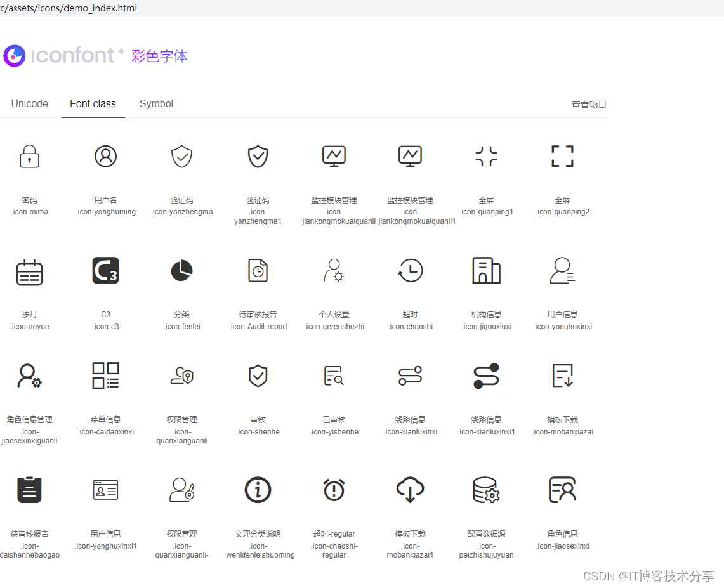Select the 密码 lock icon

pyautogui.click(x=30, y=156)
